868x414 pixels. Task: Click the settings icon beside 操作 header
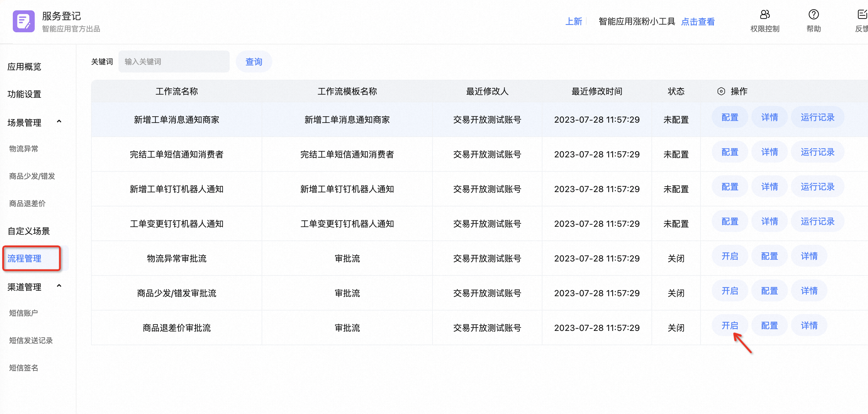(721, 91)
